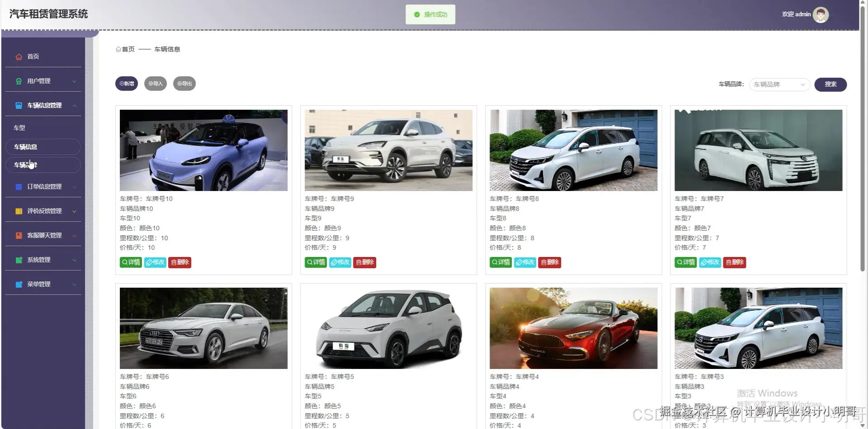View 详情 for 车牌号10
This screenshot has height=429, width=868.
[x=131, y=262]
